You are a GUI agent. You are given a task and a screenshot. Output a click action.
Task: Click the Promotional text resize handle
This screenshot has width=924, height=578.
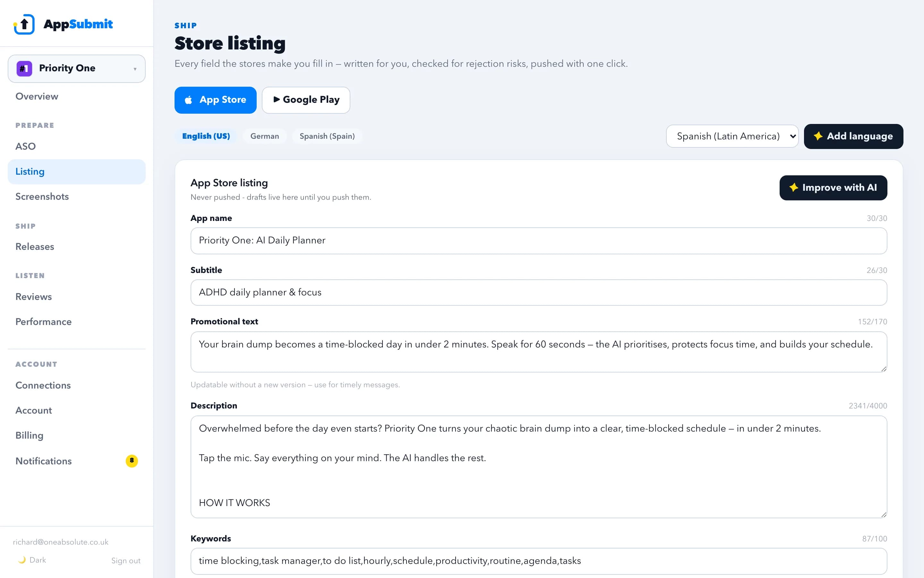(x=884, y=369)
